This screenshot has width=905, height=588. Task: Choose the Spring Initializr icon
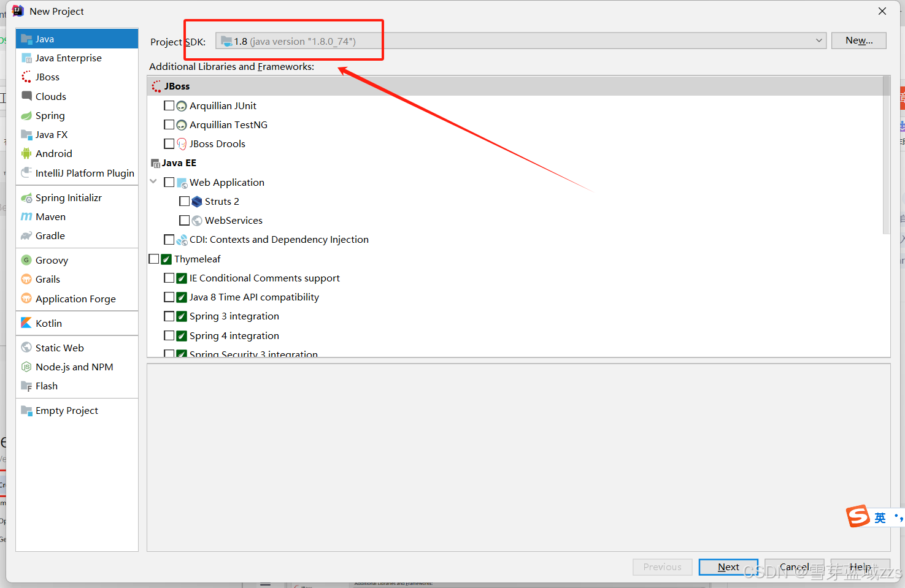[x=26, y=197]
